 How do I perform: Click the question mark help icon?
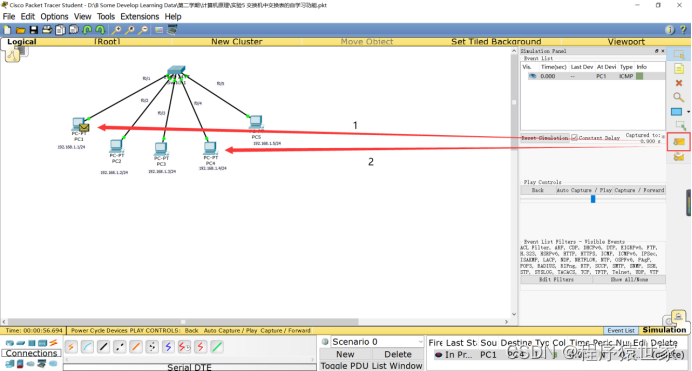point(683,30)
